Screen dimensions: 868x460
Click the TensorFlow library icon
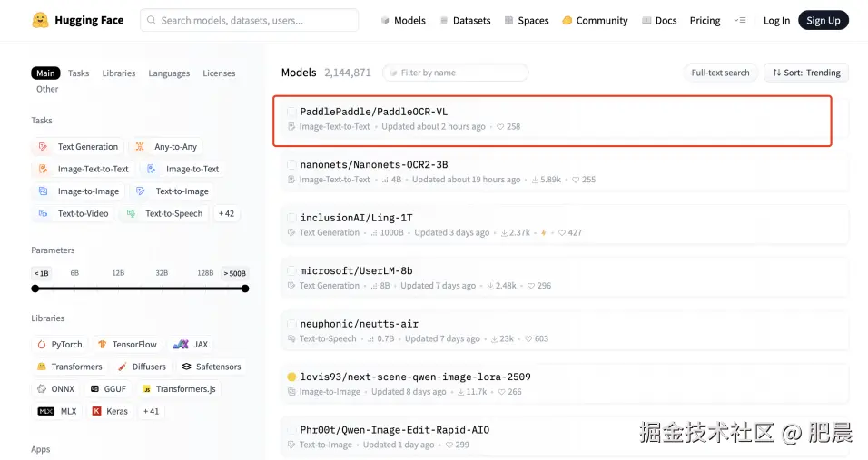click(x=102, y=344)
